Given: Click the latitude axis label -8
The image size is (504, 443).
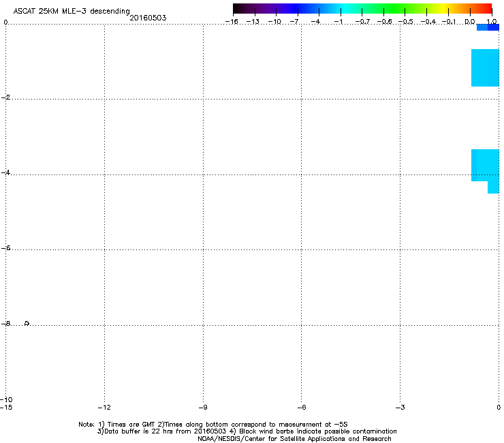Looking at the screenshot, I should pyautogui.click(x=5, y=324).
